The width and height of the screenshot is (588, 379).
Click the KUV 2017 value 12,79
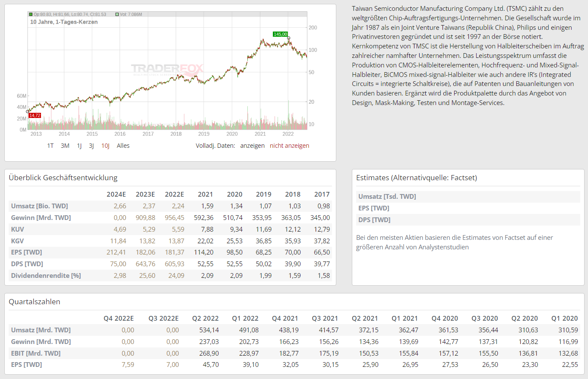322,229
